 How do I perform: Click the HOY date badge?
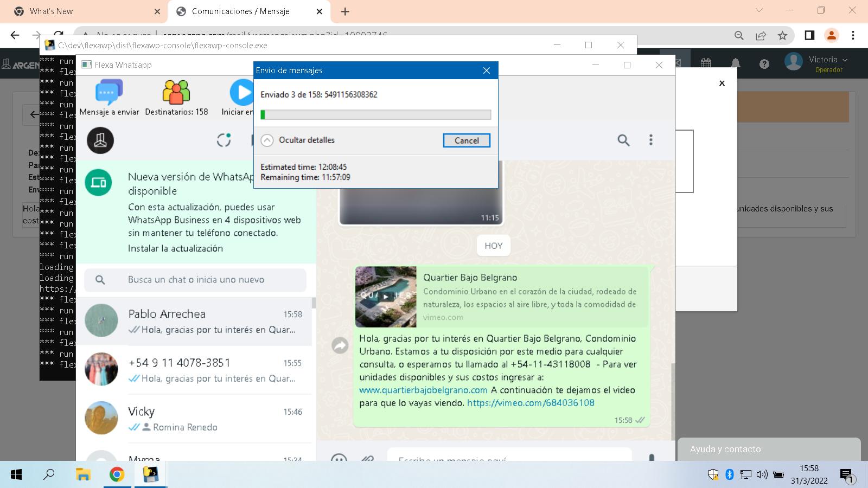click(x=494, y=246)
